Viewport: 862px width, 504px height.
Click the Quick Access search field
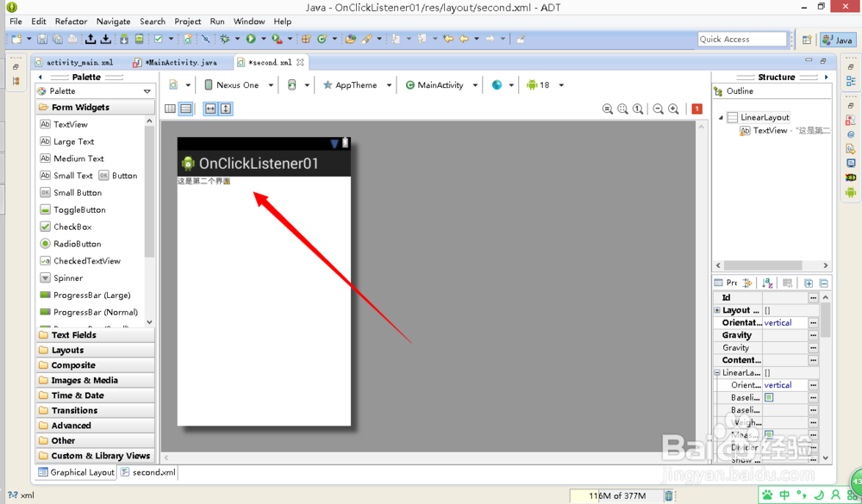coord(742,40)
